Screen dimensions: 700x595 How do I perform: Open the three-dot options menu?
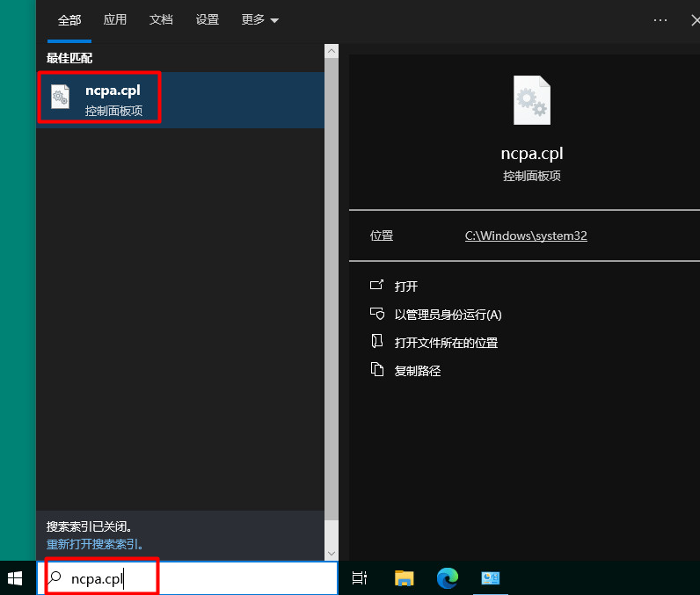click(660, 19)
